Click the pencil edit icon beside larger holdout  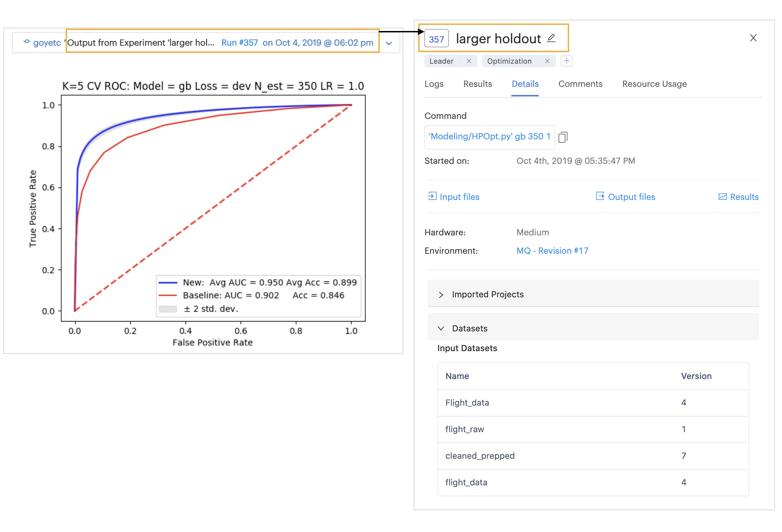click(x=551, y=38)
